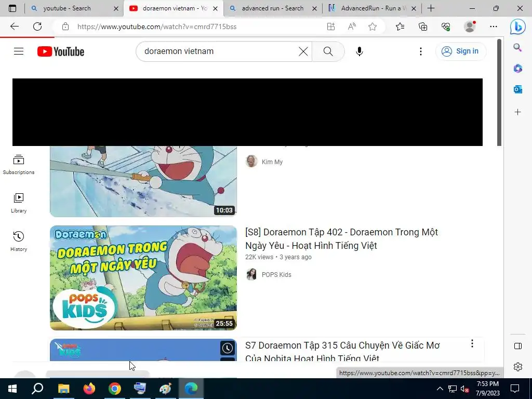Launch Firefox from taskbar

click(89, 389)
